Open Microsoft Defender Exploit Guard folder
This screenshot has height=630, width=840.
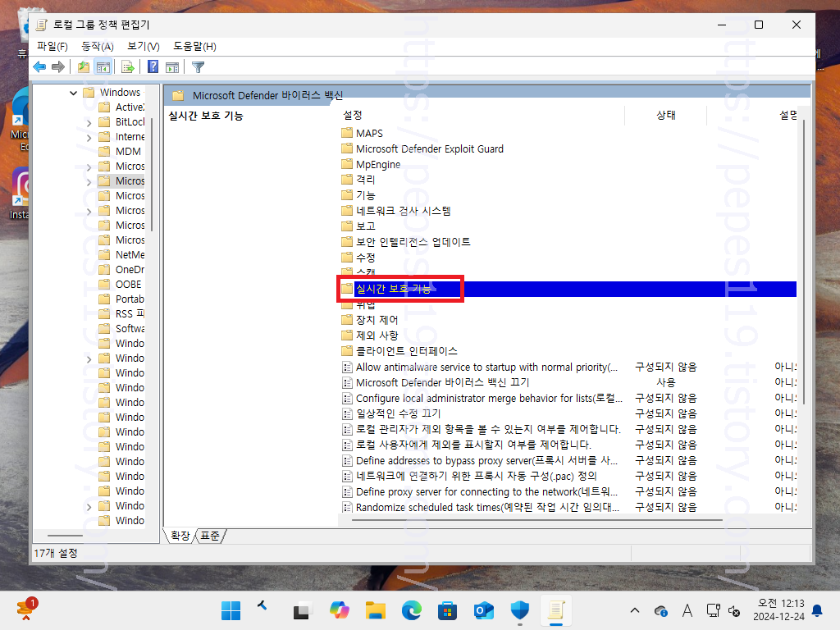(422, 149)
